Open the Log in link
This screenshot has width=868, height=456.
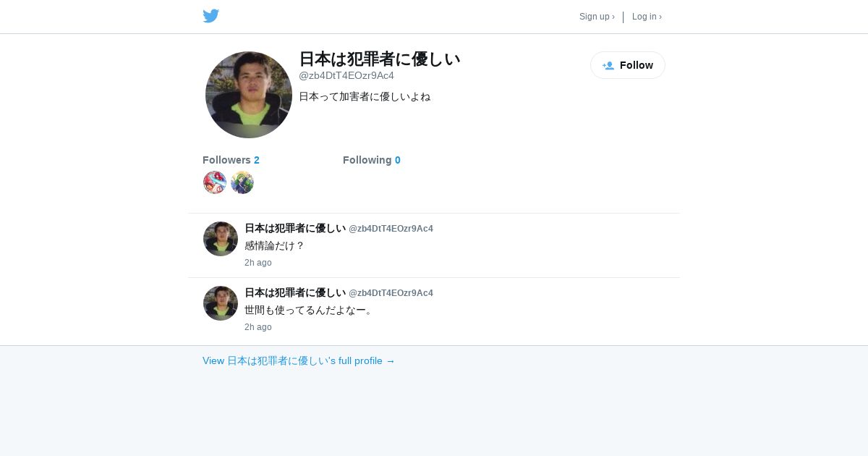(x=647, y=17)
